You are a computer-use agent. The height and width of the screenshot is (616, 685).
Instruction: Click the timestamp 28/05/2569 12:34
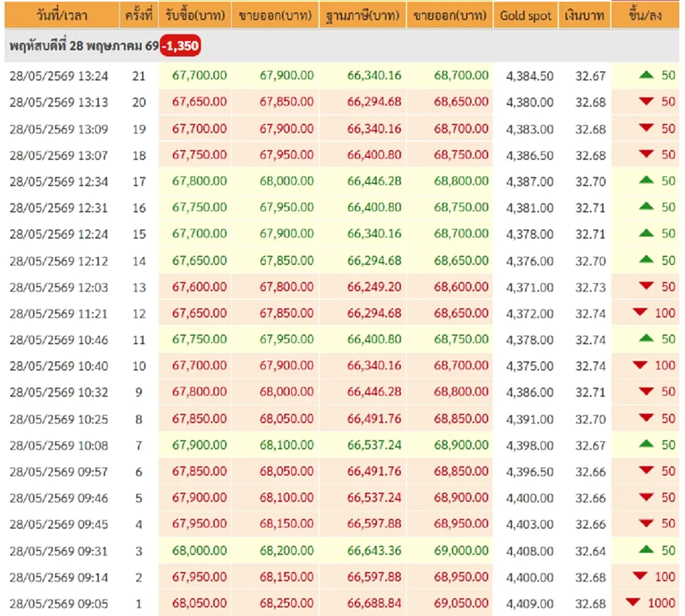pos(59,182)
